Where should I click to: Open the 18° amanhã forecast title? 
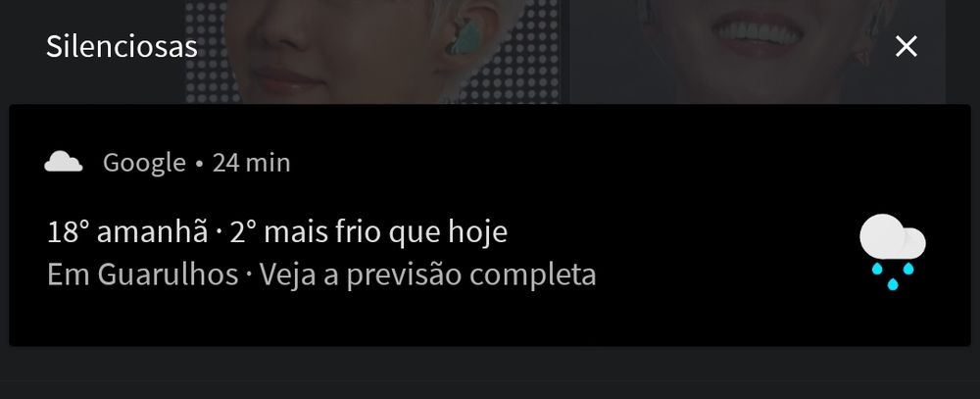(127, 232)
